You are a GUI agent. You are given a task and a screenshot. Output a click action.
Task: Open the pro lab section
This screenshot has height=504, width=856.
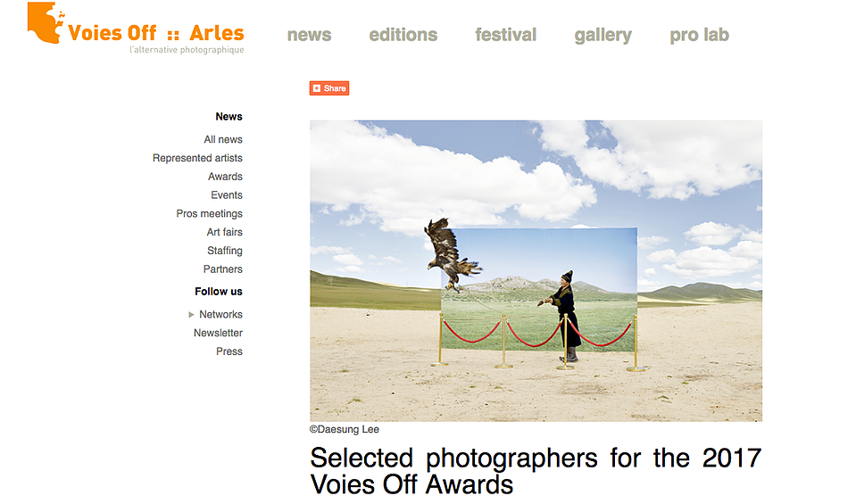tap(699, 36)
